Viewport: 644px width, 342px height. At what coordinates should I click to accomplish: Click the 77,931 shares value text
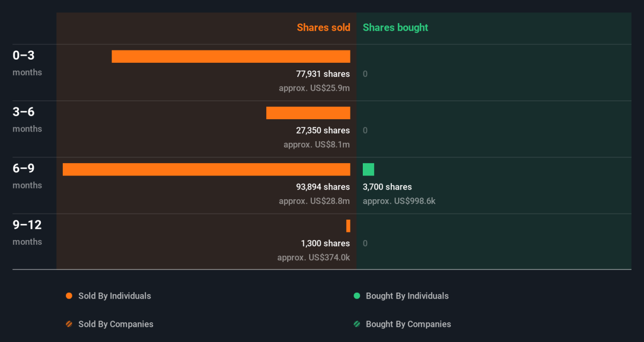323,74
